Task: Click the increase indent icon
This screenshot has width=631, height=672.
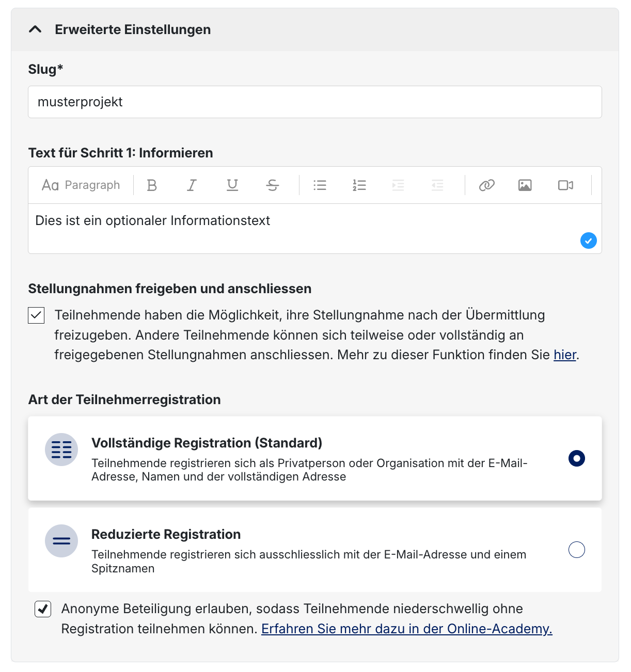Action: coord(398,185)
